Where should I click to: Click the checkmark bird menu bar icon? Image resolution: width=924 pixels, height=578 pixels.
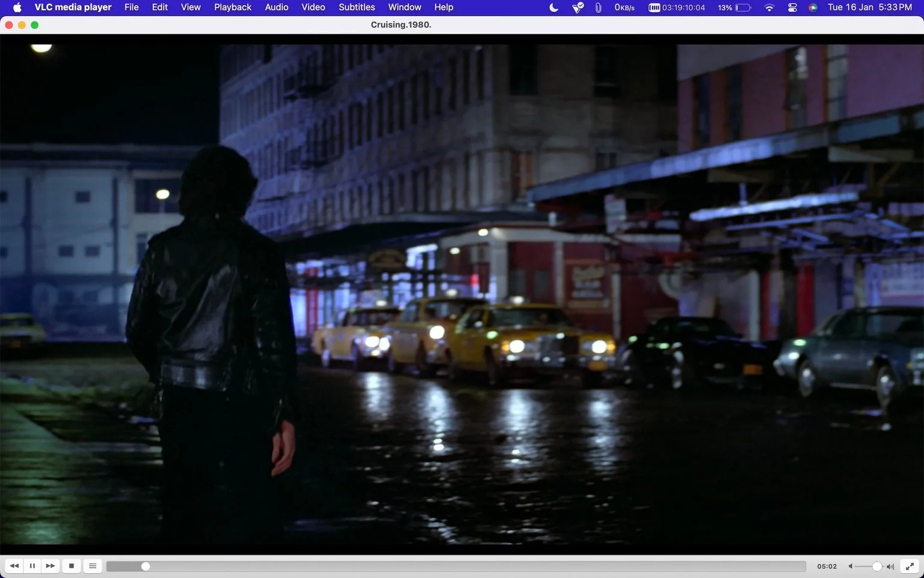[577, 8]
